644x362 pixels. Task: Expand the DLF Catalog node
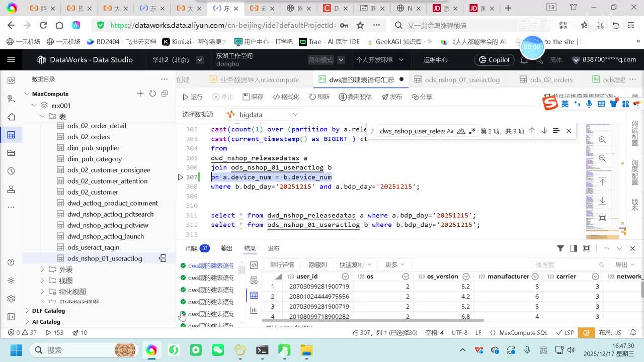tap(27, 311)
